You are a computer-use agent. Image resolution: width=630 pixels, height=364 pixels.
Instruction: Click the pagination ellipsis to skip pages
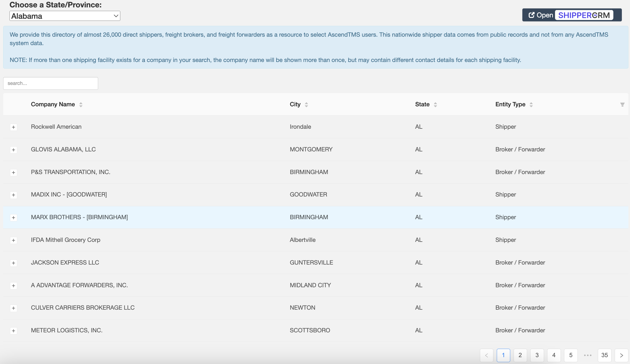coord(588,355)
